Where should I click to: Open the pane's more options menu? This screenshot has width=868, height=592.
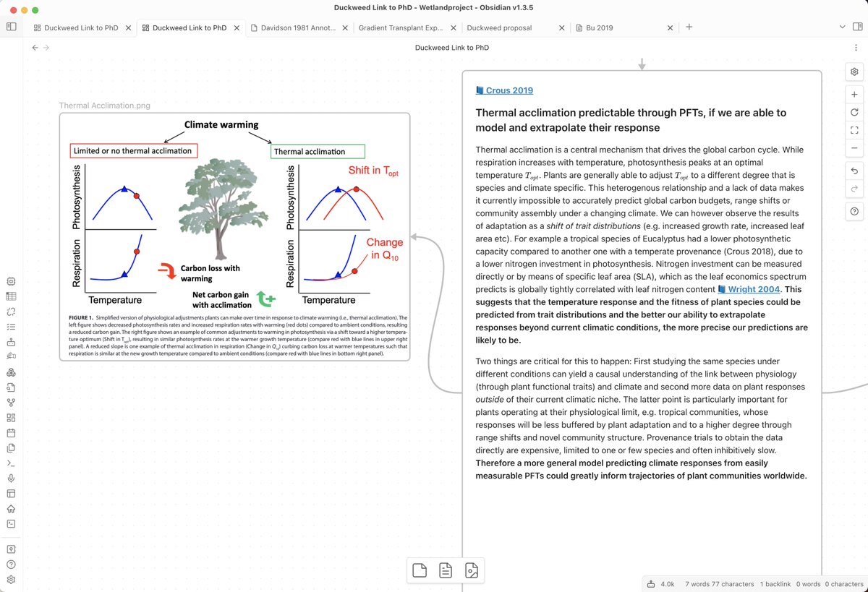tap(856, 47)
